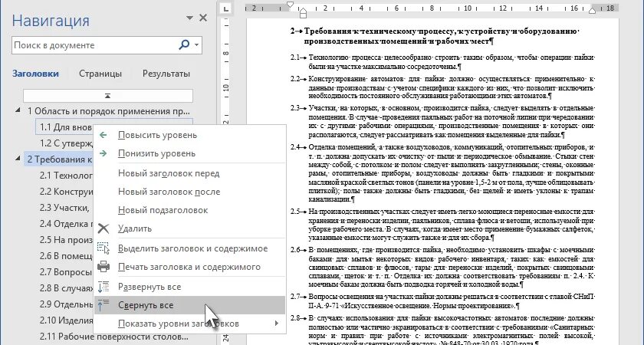Select heading 2.11 Рабочие поверхности столов
This screenshot has width=644, height=345.
point(114,337)
